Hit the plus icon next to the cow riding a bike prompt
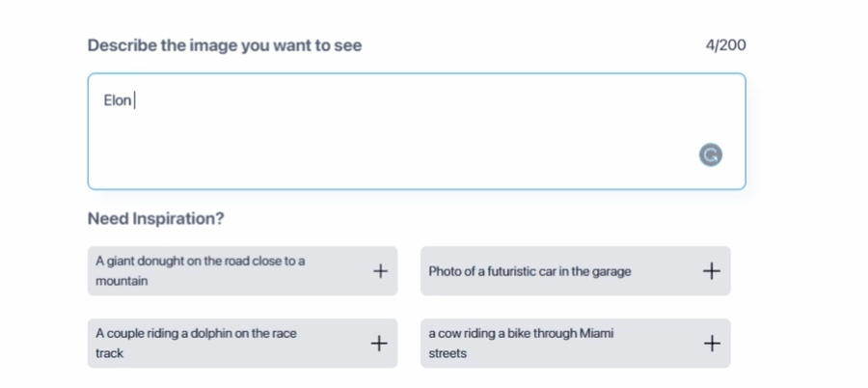 pyautogui.click(x=712, y=344)
